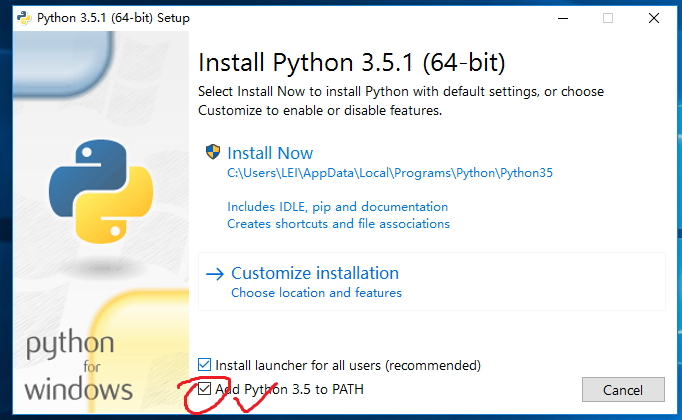Close the Python Setup window
This screenshot has height=420, width=682.
pos(654,18)
